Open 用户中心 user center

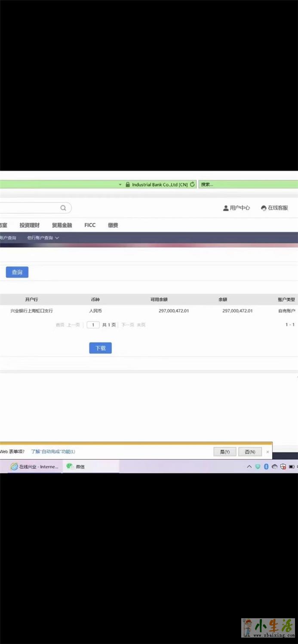coord(236,208)
